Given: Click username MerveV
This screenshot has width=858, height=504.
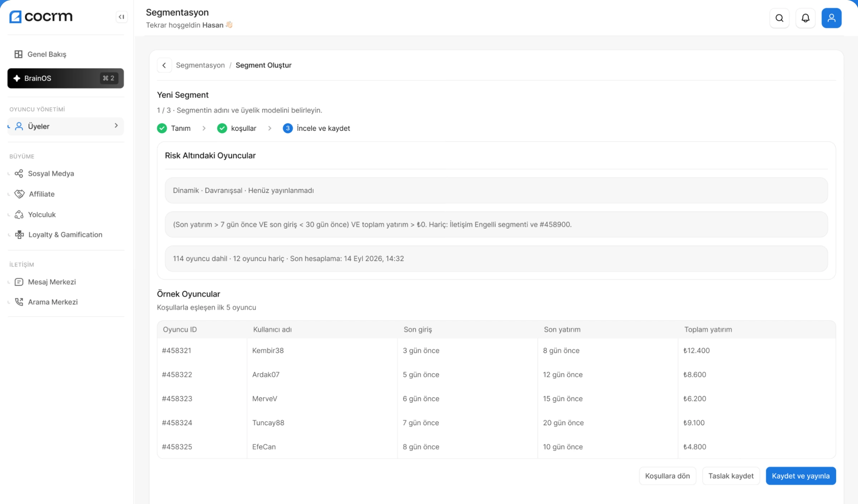Looking at the screenshot, I should coord(265,399).
